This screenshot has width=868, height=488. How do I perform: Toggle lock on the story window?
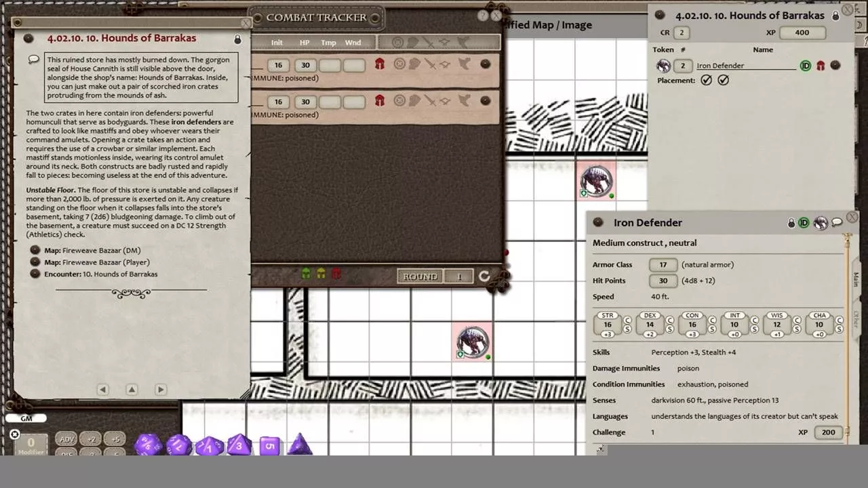(x=237, y=39)
